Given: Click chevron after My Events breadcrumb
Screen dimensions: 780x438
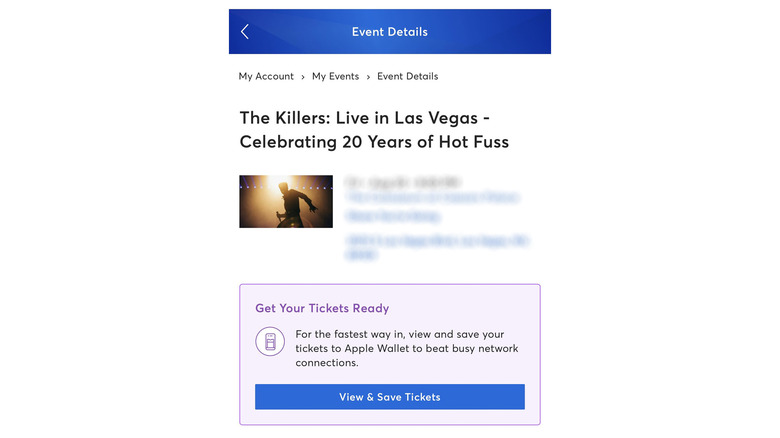Looking at the screenshot, I should tap(368, 77).
